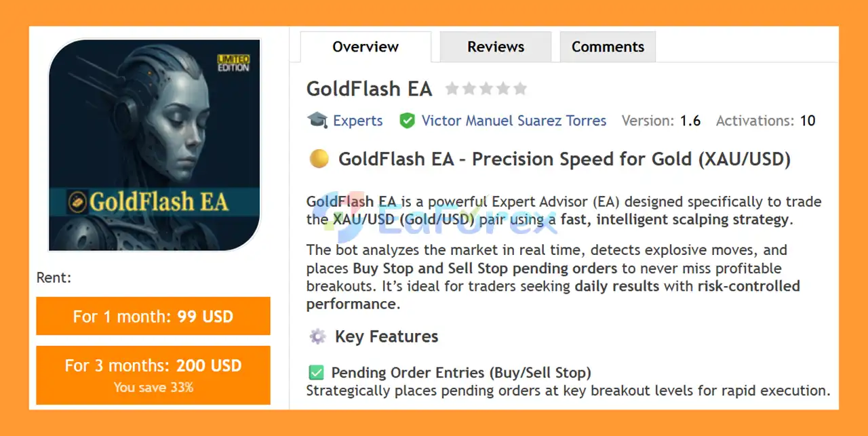Open the author link Victor Manuel Suarez Torres
The width and height of the screenshot is (868, 436).
click(513, 120)
